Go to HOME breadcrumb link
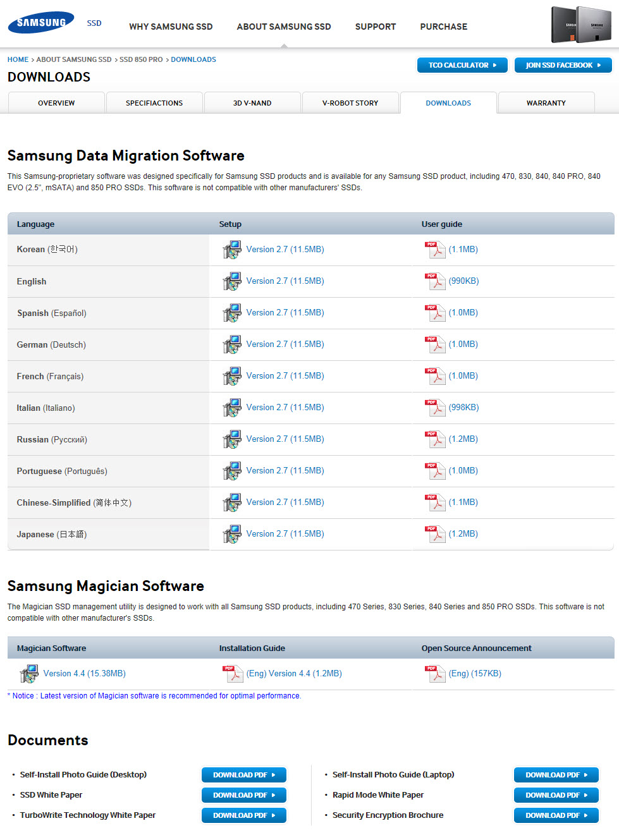The height and width of the screenshot is (840, 619). [x=18, y=59]
